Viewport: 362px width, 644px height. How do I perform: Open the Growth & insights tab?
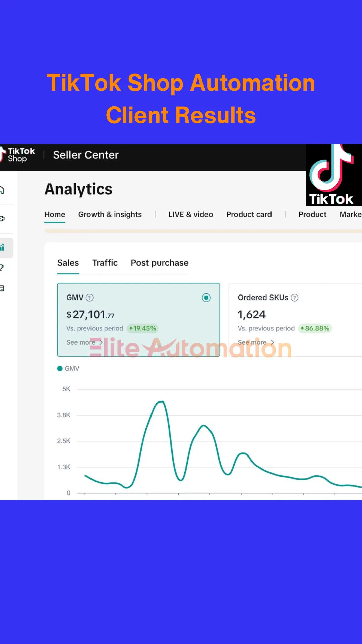[110, 214]
